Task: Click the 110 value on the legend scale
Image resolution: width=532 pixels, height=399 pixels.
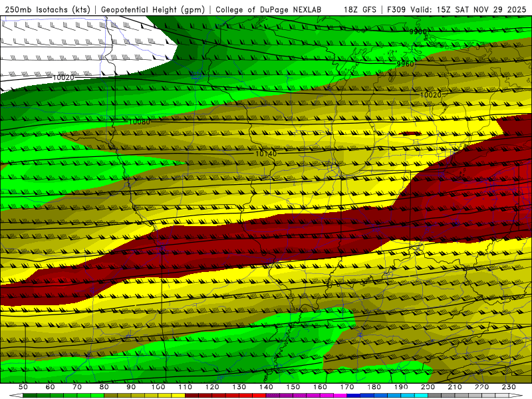Action: pos(186,387)
